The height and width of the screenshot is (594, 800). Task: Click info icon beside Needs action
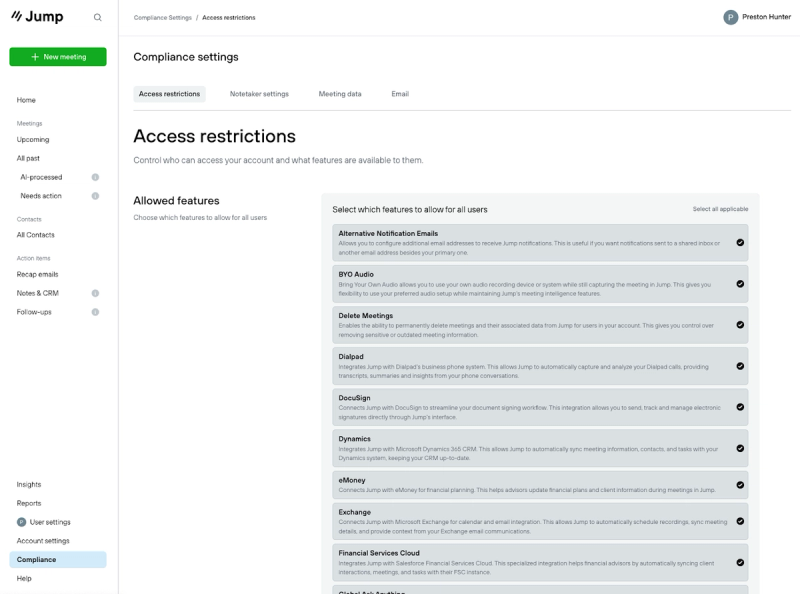pyautogui.click(x=95, y=196)
